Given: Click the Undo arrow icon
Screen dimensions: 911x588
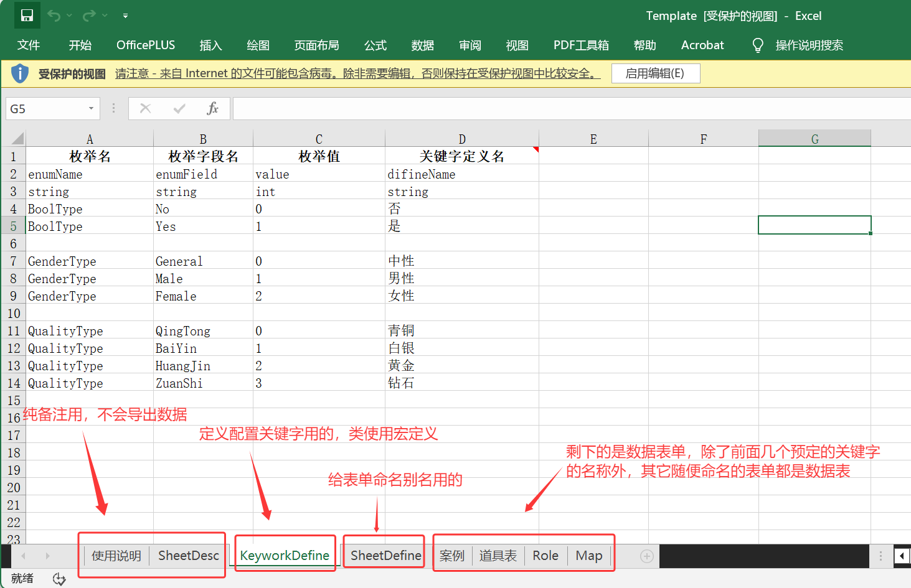Looking at the screenshot, I should (x=54, y=16).
